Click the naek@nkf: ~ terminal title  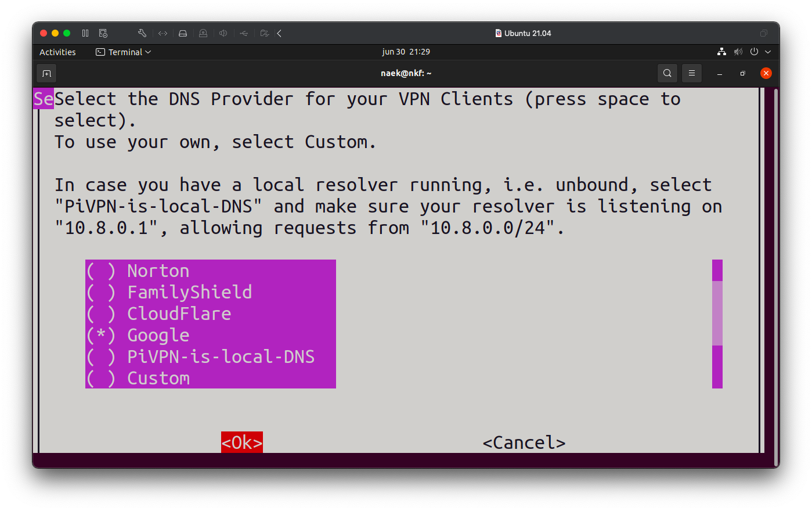coord(406,73)
